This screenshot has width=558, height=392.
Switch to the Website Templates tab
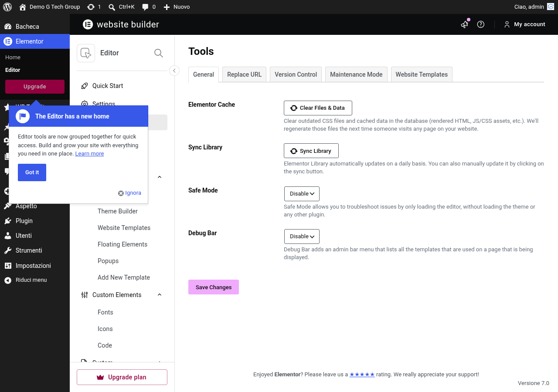click(422, 74)
